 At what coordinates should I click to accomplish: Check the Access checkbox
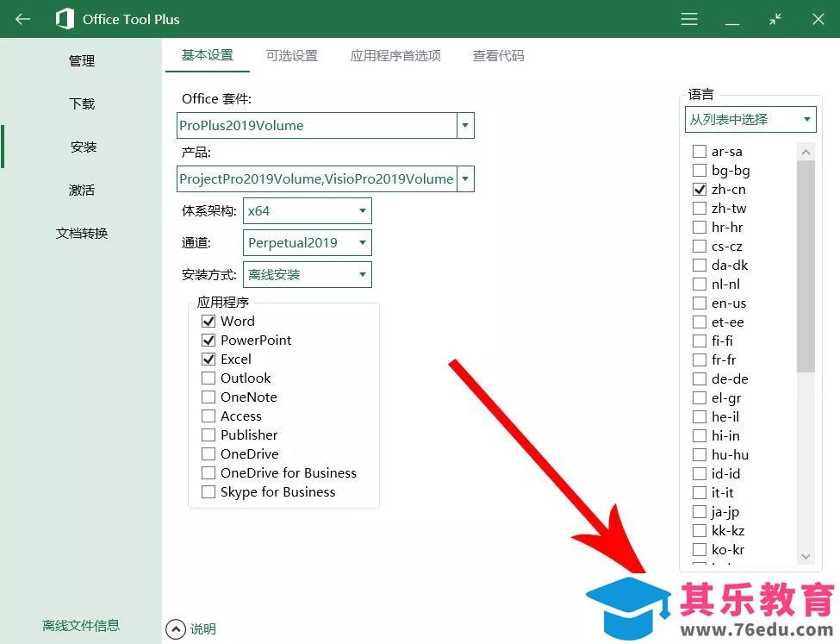click(x=208, y=416)
